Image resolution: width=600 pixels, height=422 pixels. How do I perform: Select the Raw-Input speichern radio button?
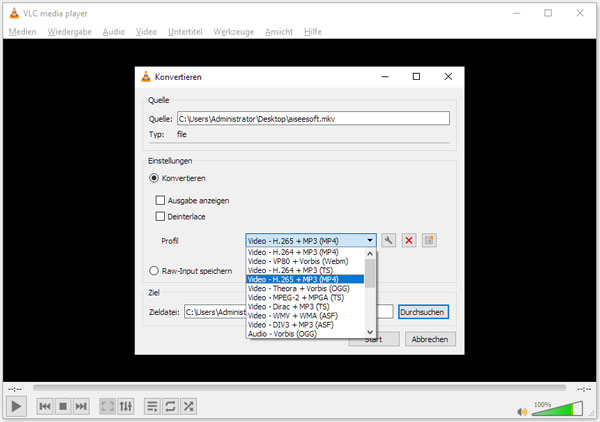154,270
